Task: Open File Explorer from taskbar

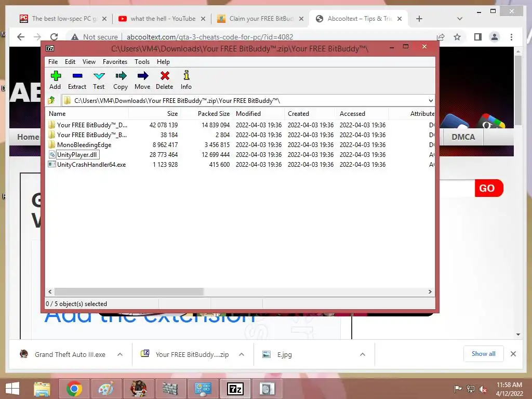Action: 42,389
